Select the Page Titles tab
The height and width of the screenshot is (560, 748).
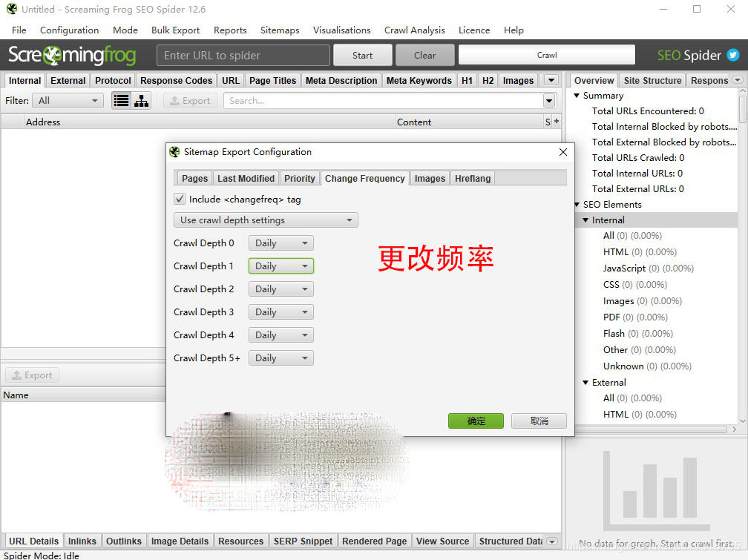[272, 80]
